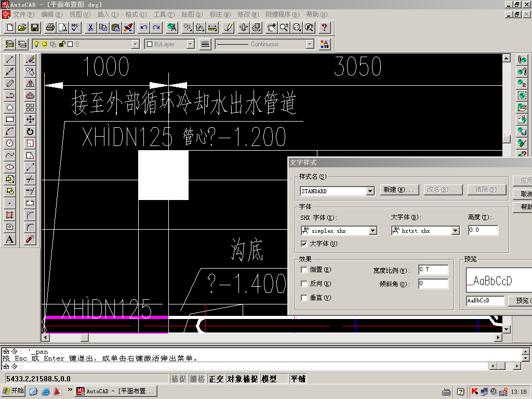532x399 pixels.
Task: Select the Array modify tool
Action: (30, 108)
